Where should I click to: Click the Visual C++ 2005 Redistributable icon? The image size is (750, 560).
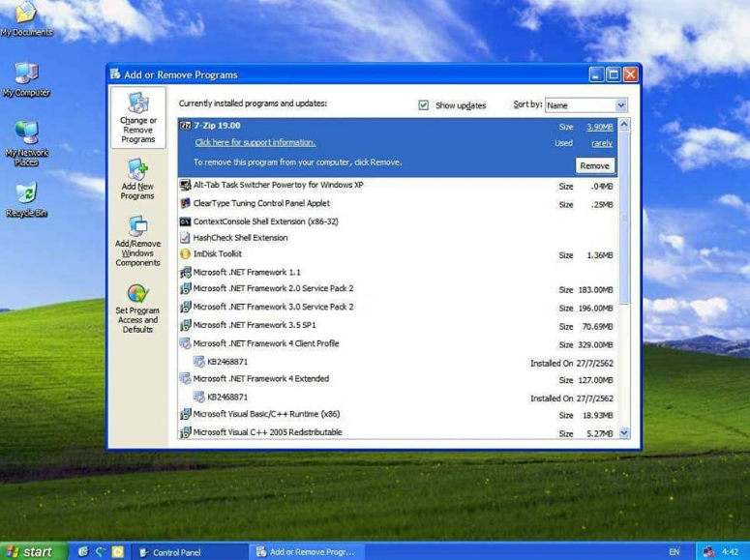185,432
